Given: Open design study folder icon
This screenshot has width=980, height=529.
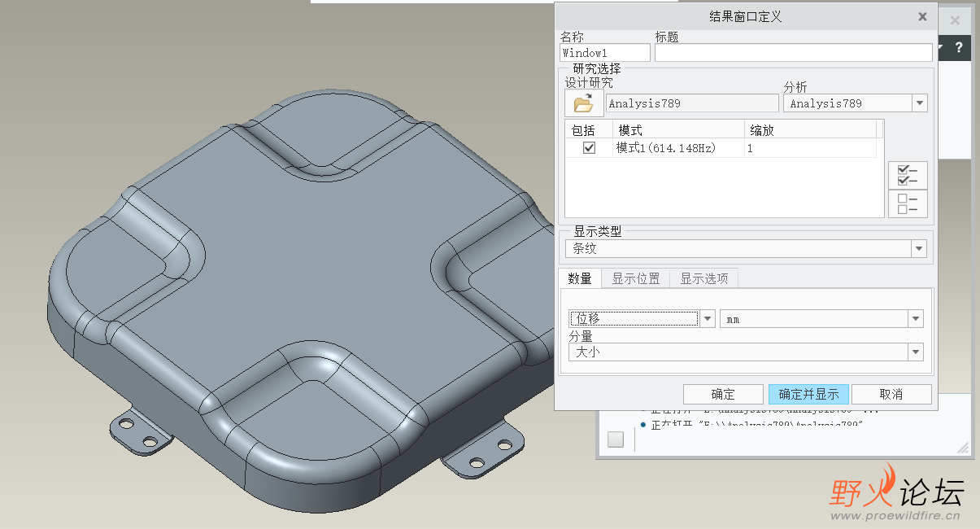Looking at the screenshot, I should tap(584, 103).
